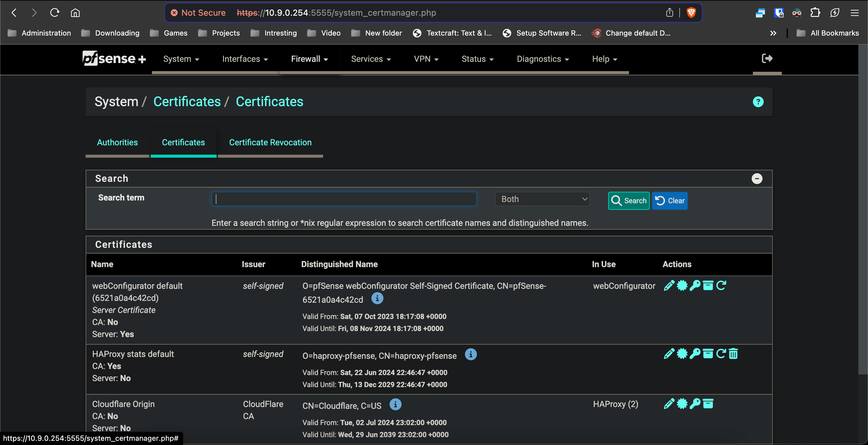Renew the HAProxy stats default certificate
This screenshot has width=868, height=445.
pos(721,354)
